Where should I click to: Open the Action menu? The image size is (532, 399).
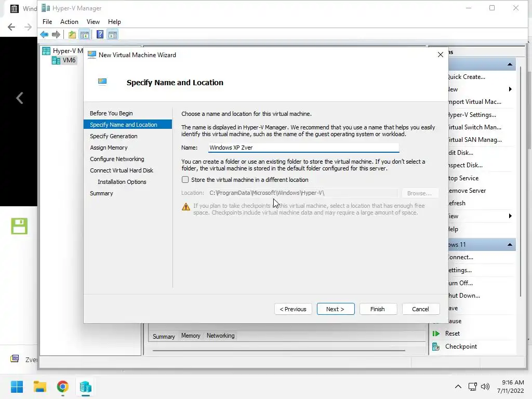69,22
